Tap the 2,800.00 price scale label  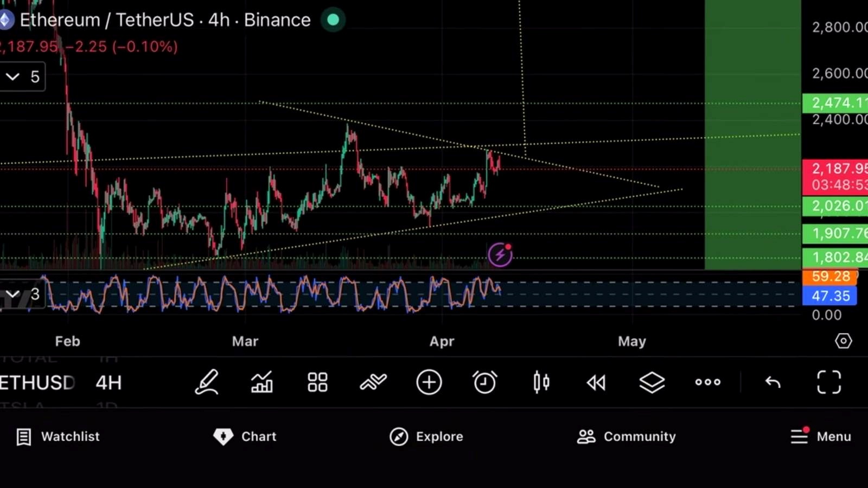839,27
